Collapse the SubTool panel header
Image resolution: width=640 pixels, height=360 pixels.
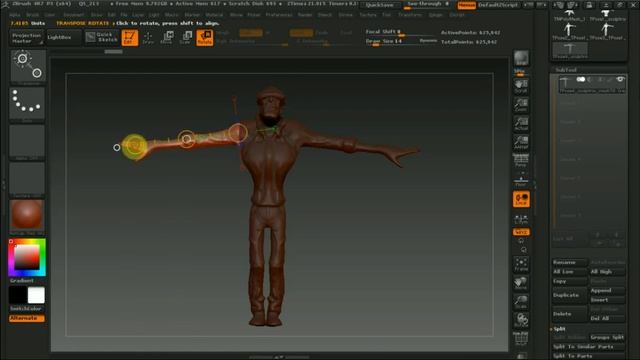tap(565, 70)
